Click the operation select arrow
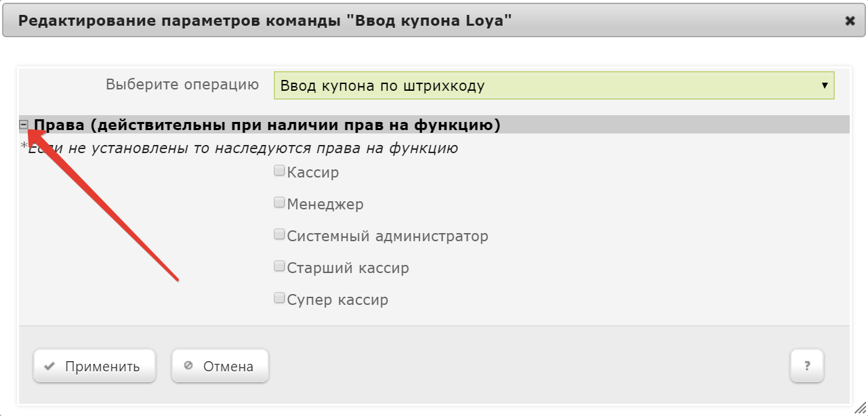The image size is (868, 416). pos(825,86)
